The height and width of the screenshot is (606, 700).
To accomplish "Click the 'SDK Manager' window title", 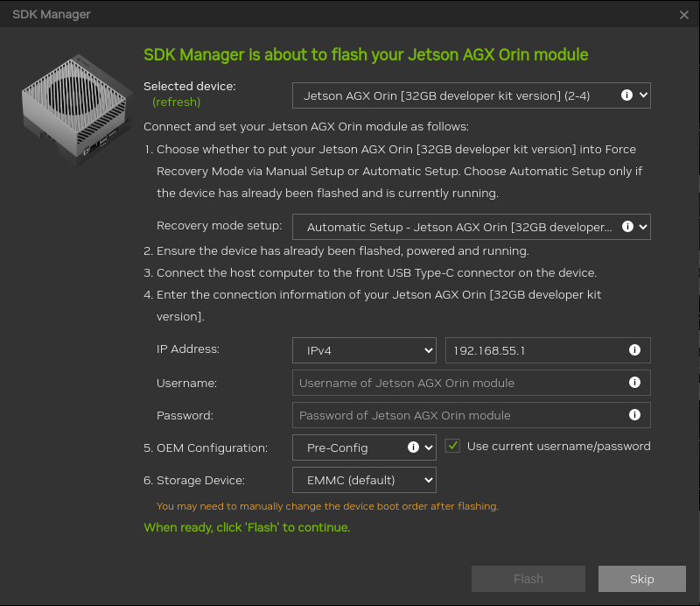I will [52, 14].
